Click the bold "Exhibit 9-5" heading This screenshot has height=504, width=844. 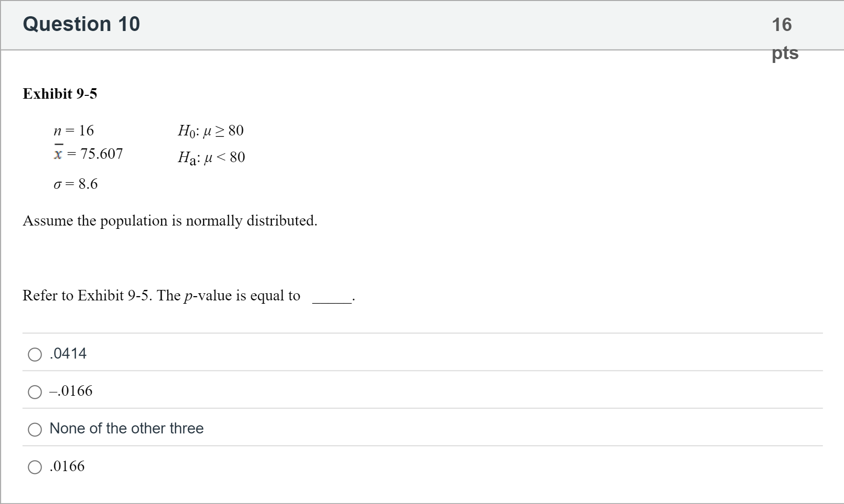(x=60, y=93)
